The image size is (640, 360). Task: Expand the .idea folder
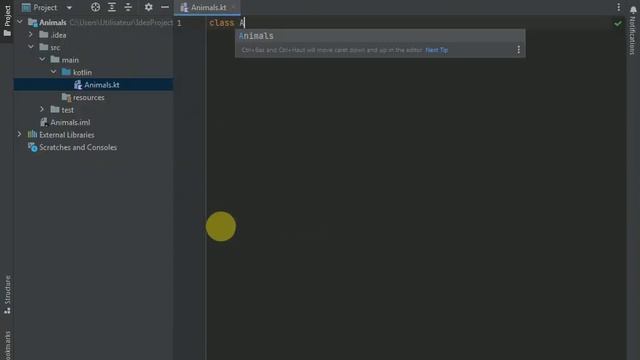point(31,35)
